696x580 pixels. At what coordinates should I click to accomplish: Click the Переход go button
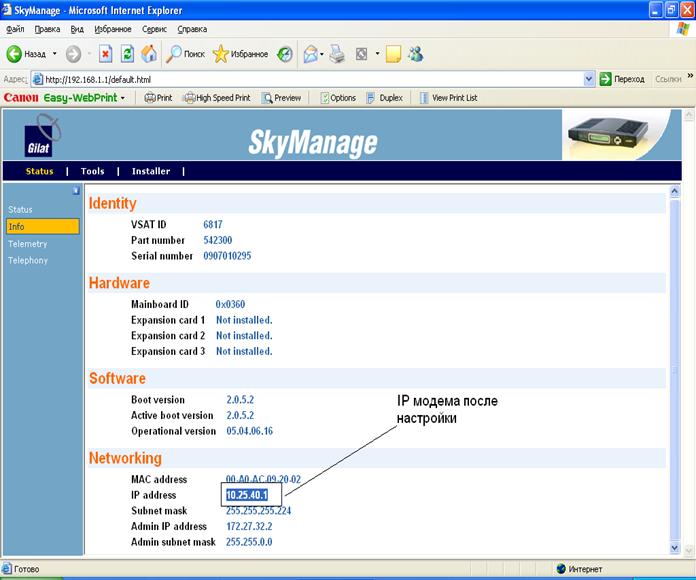coord(622,79)
